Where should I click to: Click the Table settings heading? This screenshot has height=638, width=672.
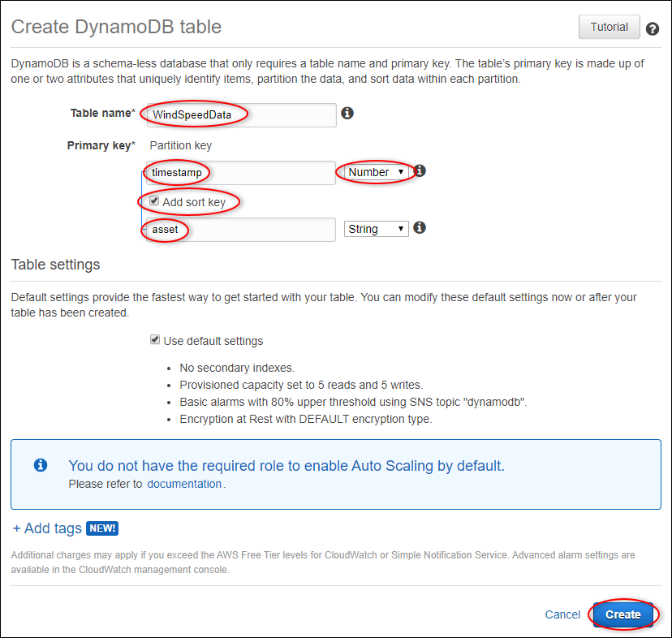[x=55, y=265]
